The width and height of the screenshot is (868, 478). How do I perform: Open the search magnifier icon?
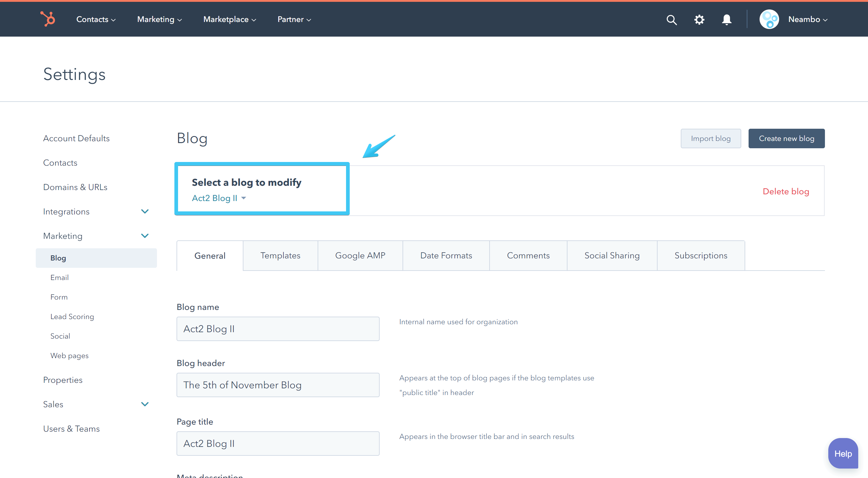[672, 20]
